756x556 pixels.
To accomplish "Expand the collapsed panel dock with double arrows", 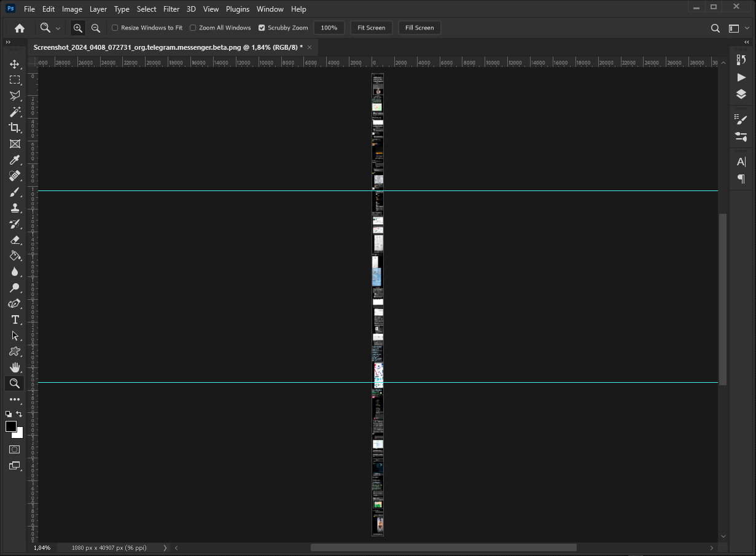I will [x=7, y=42].
